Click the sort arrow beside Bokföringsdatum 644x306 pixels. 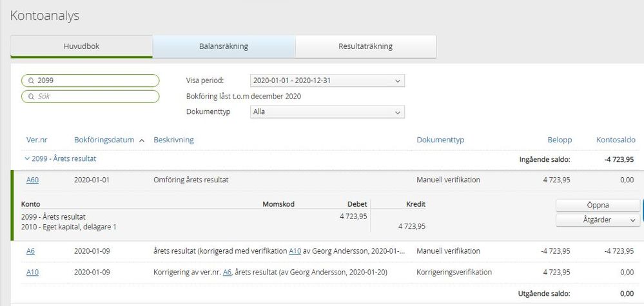[142, 140]
